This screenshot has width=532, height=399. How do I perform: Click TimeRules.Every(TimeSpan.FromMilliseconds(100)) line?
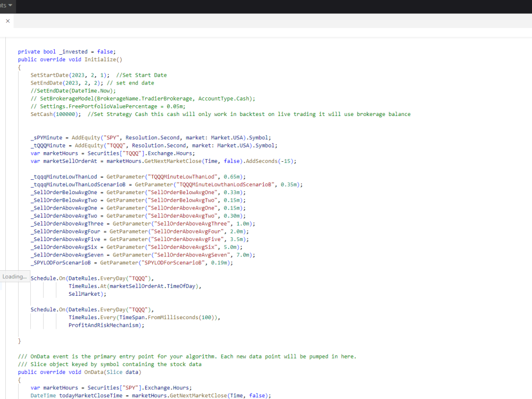pyautogui.click(x=145, y=317)
